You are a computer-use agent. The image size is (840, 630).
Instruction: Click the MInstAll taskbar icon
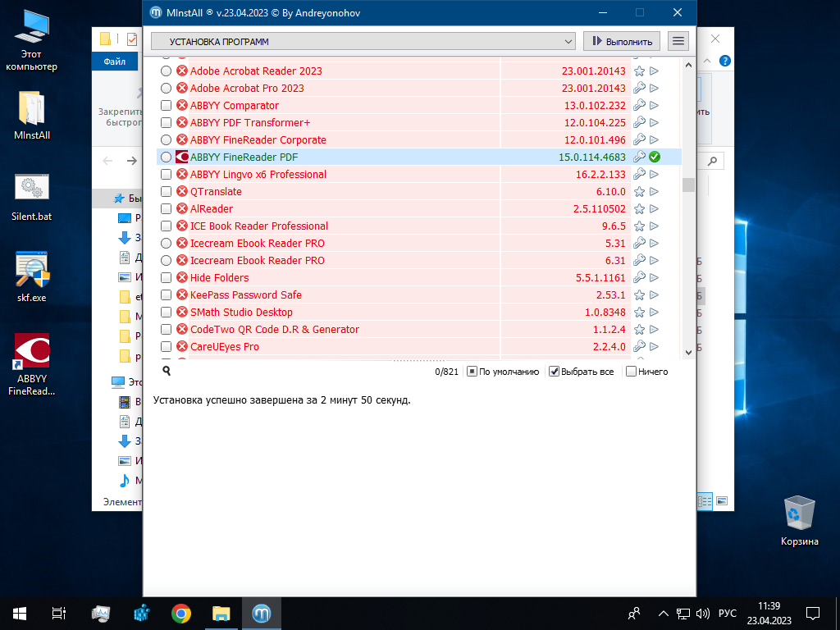pyautogui.click(x=262, y=614)
